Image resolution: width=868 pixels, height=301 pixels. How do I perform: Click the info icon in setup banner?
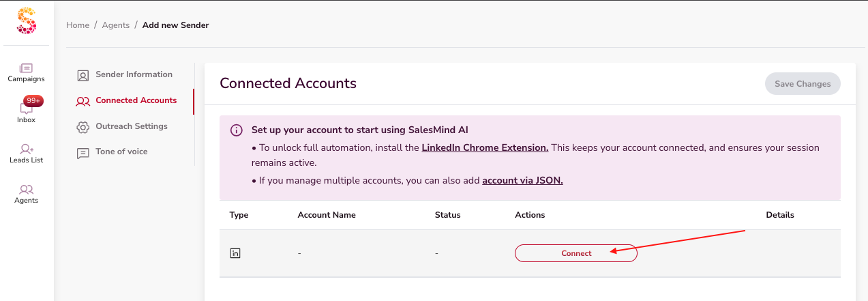point(236,130)
